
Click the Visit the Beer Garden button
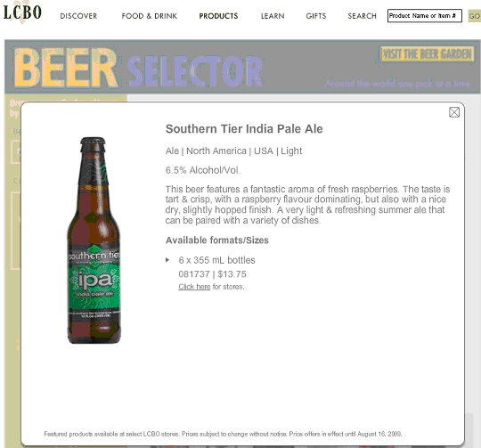pyautogui.click(x=427, y=54)
